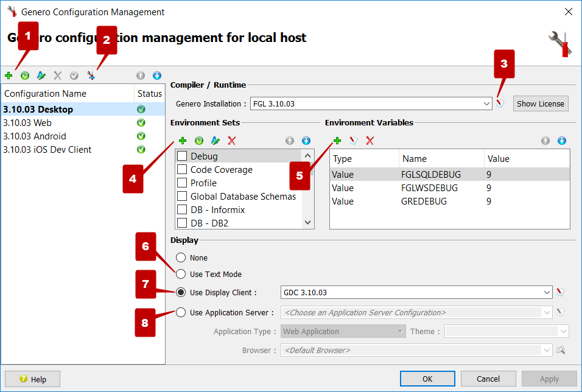The width and height of the screenshot is (582, 392).
Task: Open the installations management tool icon
Action: (x=91, y=75)
